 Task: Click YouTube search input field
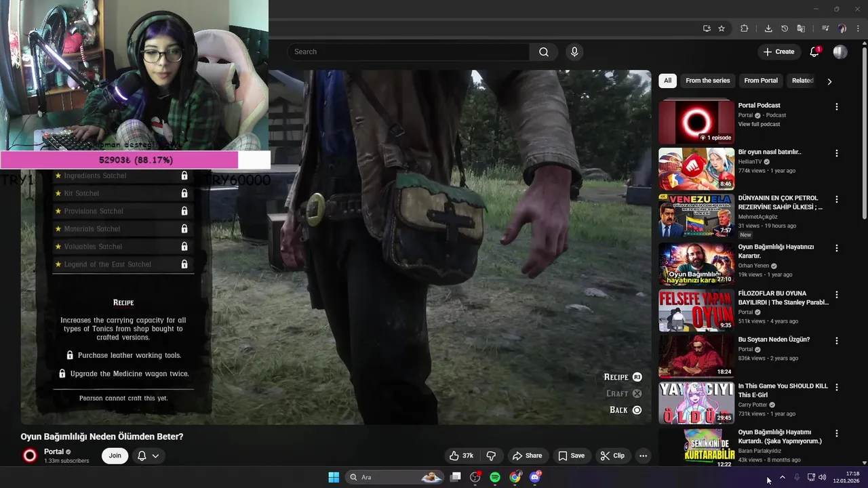[409, 52]
